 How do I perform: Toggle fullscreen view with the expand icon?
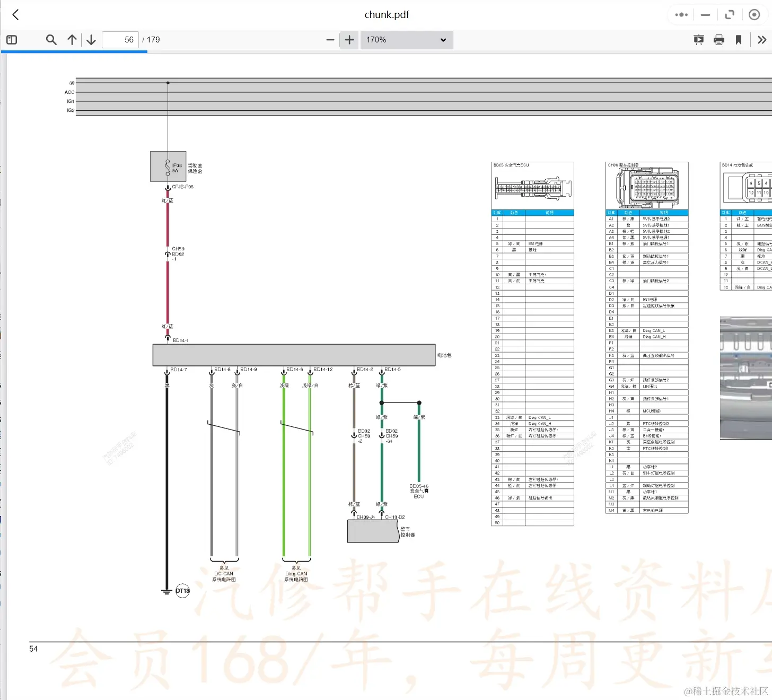[730, 14]
